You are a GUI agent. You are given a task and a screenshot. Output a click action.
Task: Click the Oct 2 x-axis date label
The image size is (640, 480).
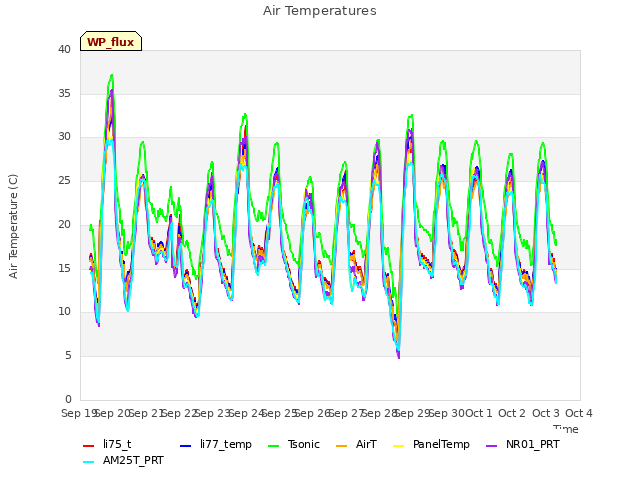[x=512, y=413]
